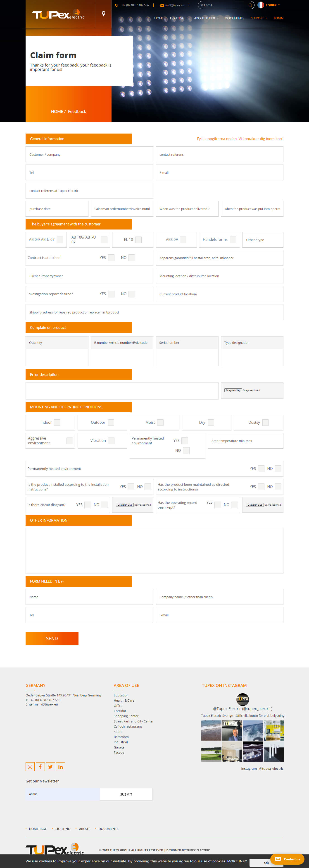The image size is (309, 868).
Task: Click the phone icon in top bar
Action: click(x=116, y=5)
